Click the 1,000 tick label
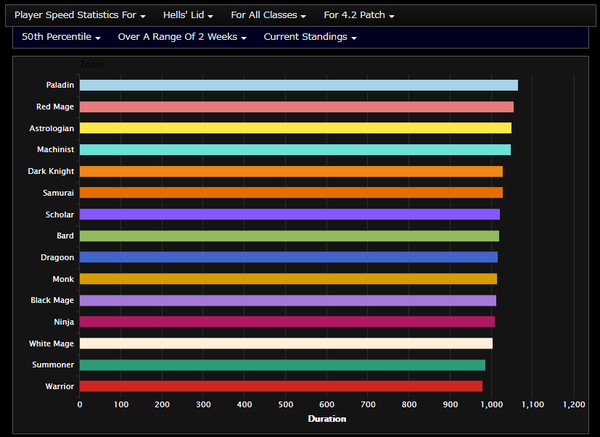 coord(491,404)
